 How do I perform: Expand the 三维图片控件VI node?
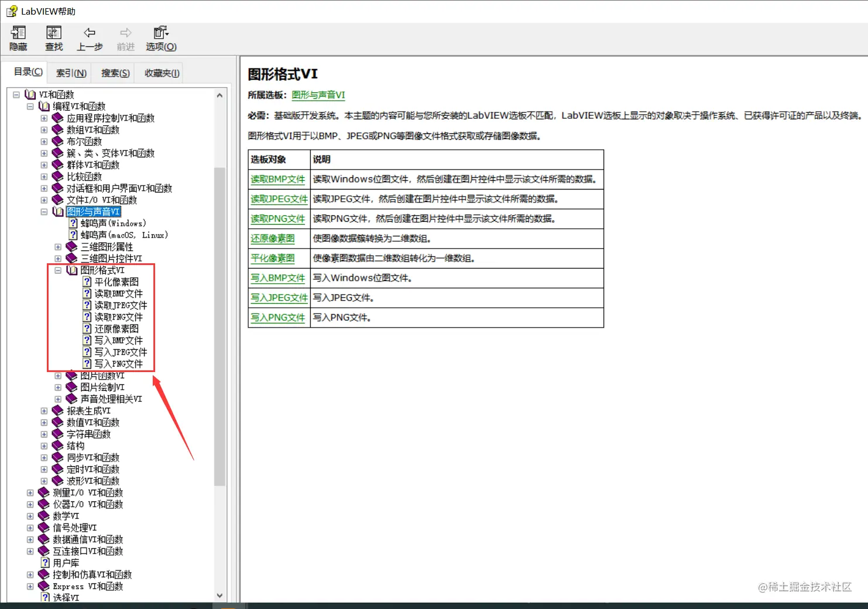click(x=58, y=259)
